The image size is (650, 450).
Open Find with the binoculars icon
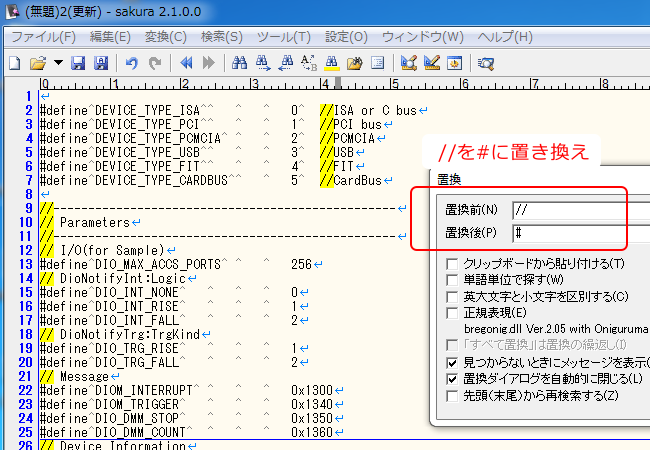(239, 63)
